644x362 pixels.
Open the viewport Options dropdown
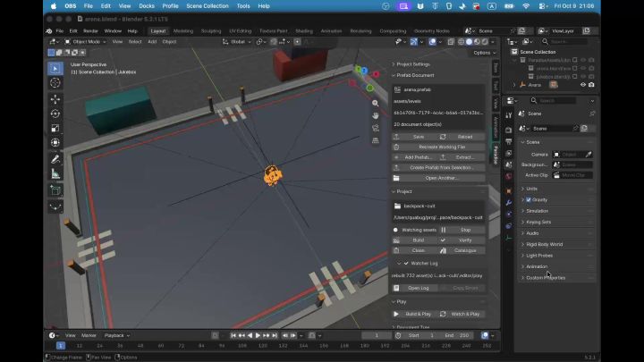pos(484,53)
